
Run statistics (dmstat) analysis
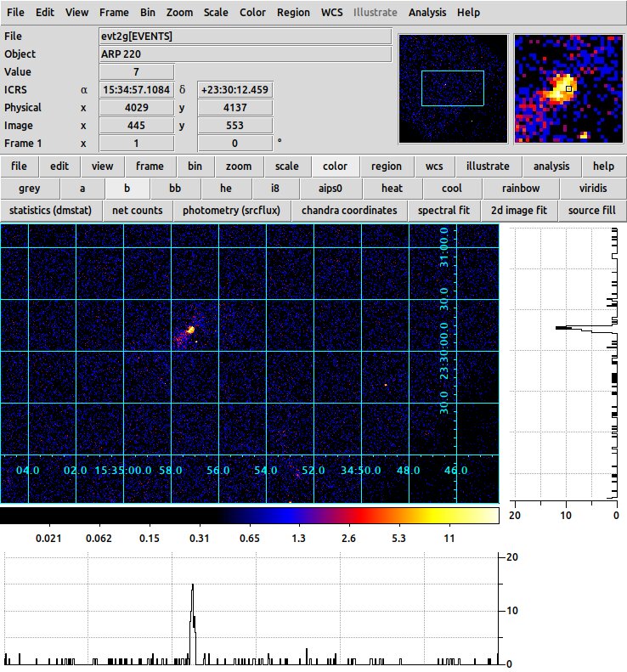click(51, 211)
